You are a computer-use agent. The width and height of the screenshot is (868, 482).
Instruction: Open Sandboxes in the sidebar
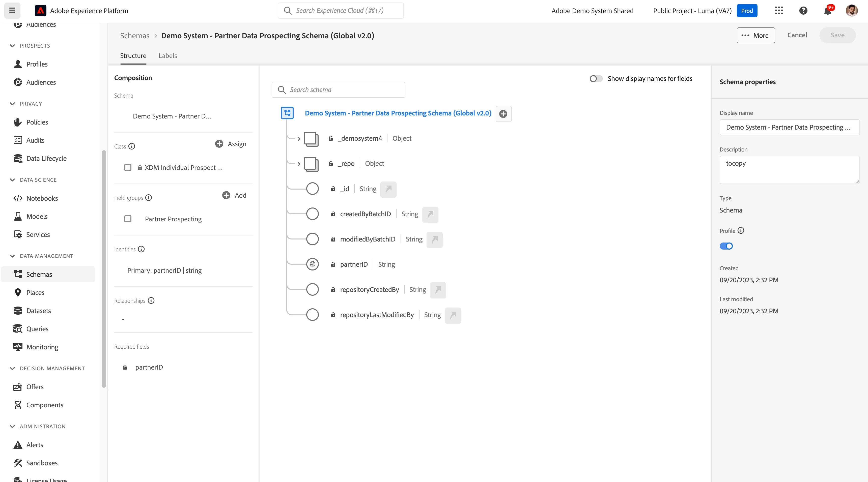48,463
